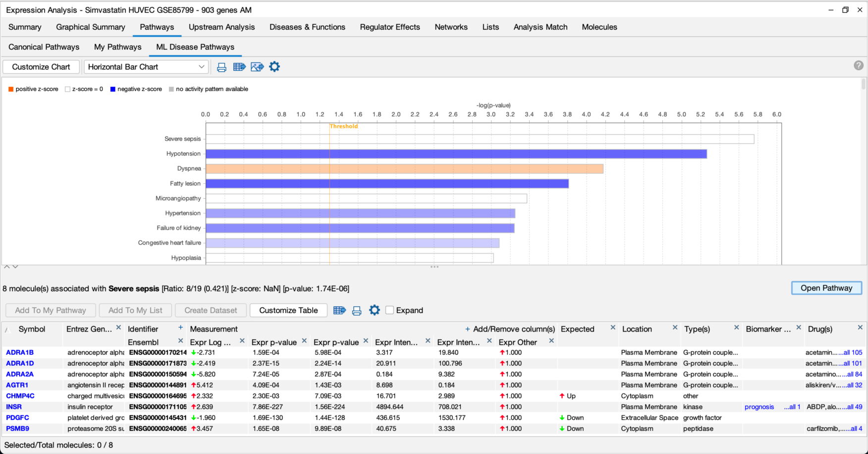The width and height of the screenshot is (868, 454).
Task: Click the Add To My List button
Action: pos(135,310)
